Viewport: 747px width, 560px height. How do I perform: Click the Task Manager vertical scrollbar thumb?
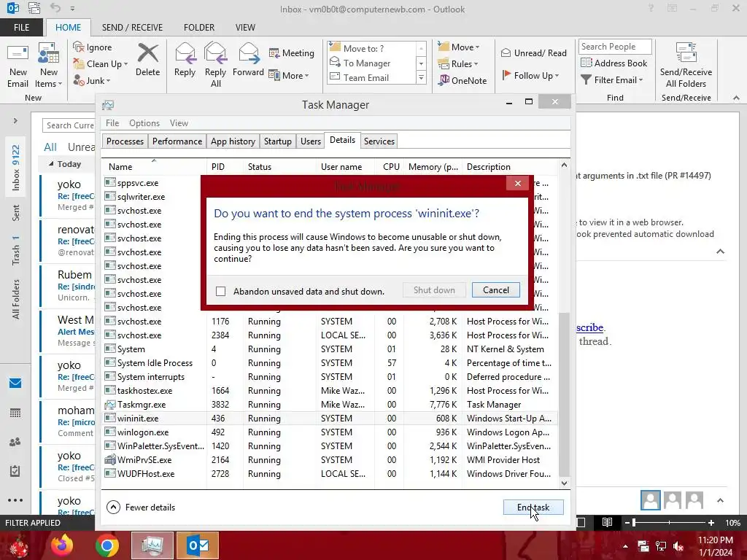(564, 393)
